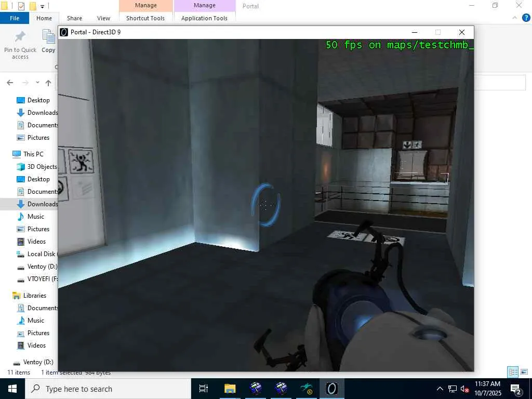This screenshot has height=399, width=532.
Task: Open network status tray icon
Action: point(453,389)
